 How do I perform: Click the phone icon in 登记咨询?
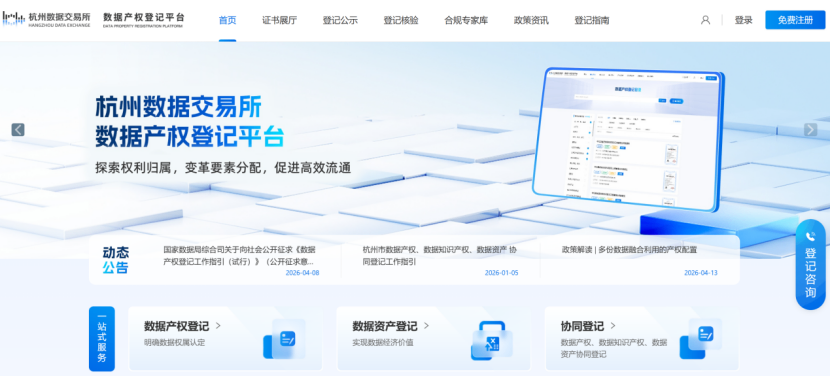pyautogui.click(x=810, y=236)
